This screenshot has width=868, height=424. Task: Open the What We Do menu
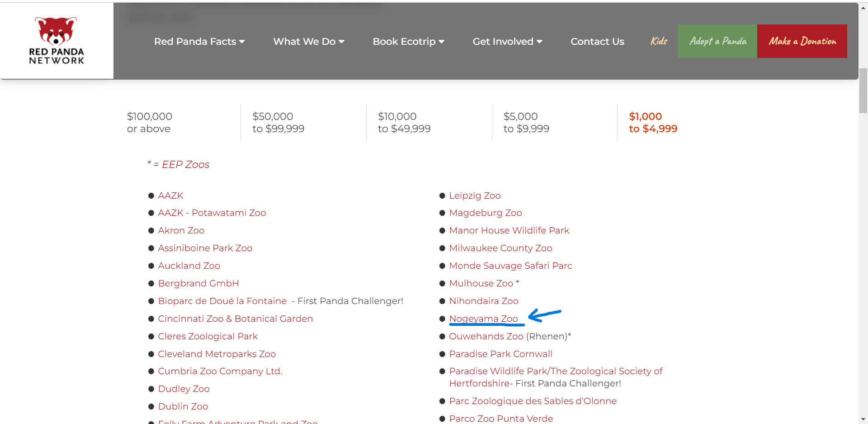coord(309,42)
